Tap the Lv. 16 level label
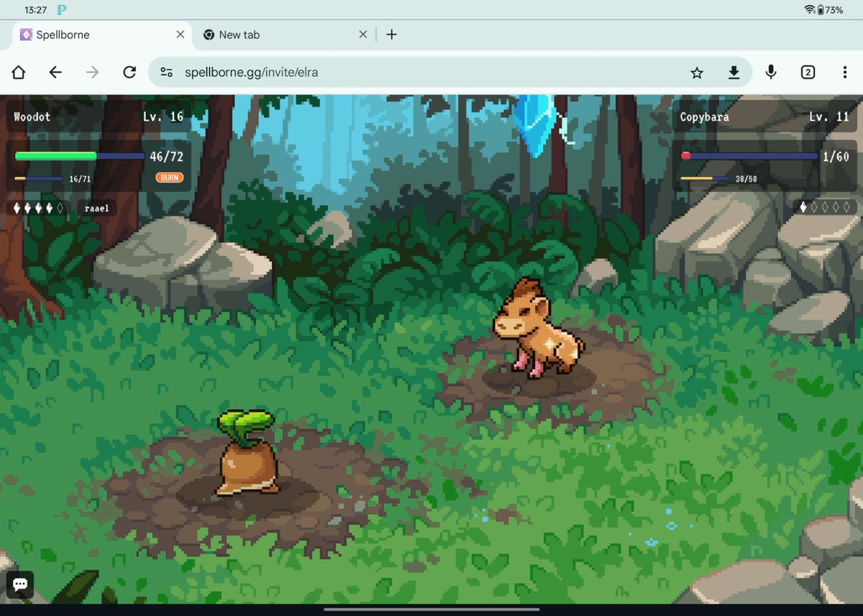This screenshot has height=616, width=863. [163, 116]
